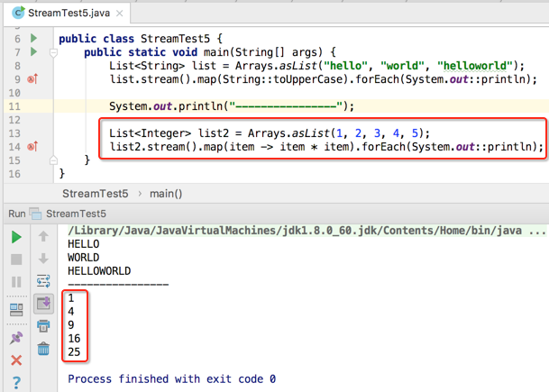Click the lambda gutter marker on line 14
The height and width of the screenshot is (392, 549).
point(32,147)
